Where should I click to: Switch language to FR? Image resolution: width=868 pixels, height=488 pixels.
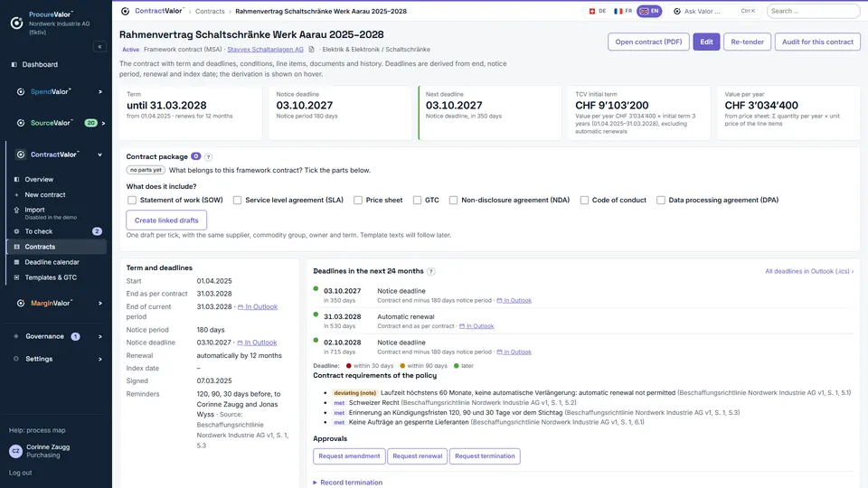pos(623,11)
